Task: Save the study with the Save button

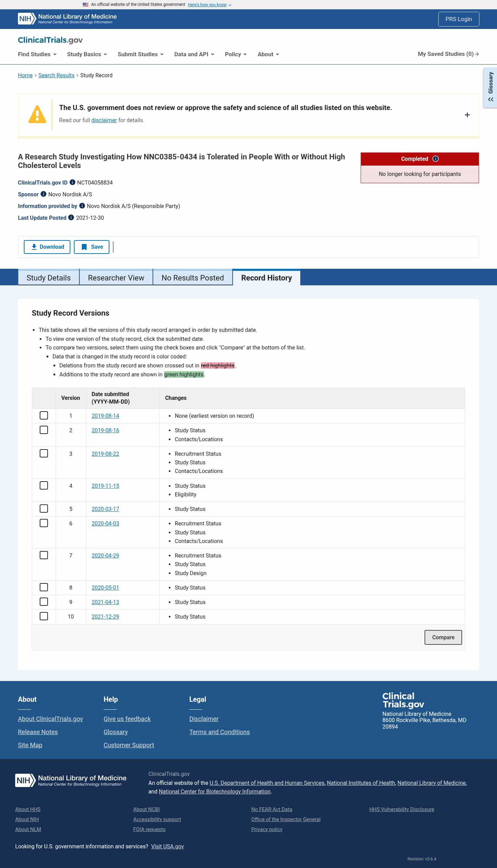Action: point(91,247)
